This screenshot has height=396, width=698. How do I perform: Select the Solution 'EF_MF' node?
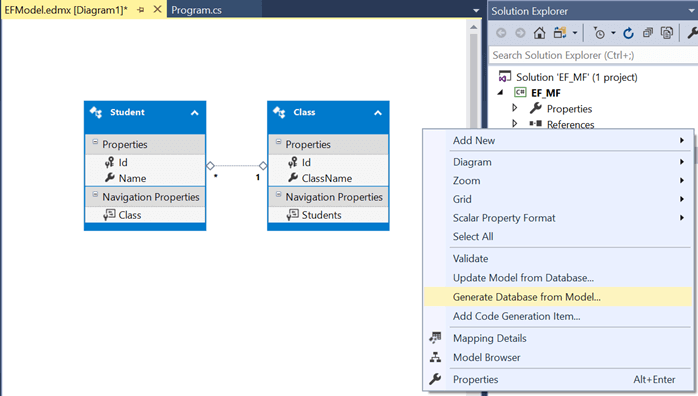click(x=576, y=77)
